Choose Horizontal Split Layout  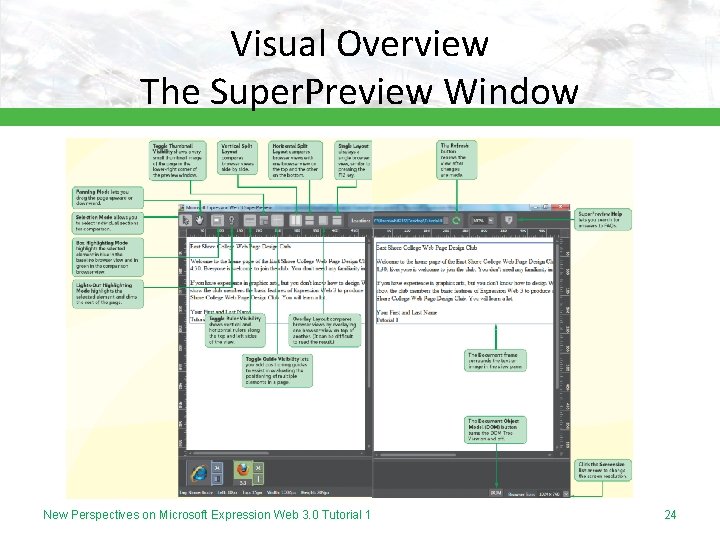pos(309,220)
